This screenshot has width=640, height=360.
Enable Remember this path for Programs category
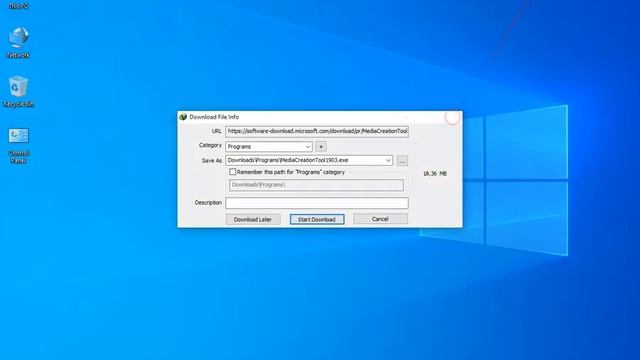[232, 172]
